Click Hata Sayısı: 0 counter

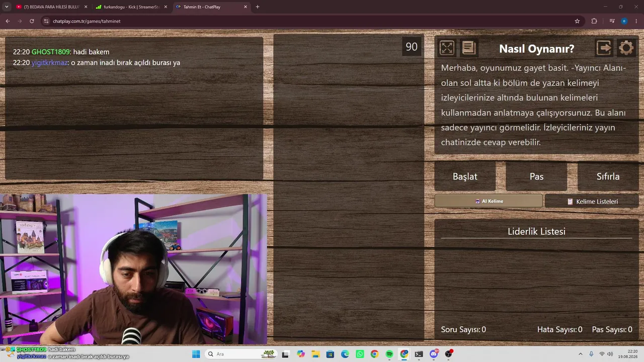tap(559, 330)
